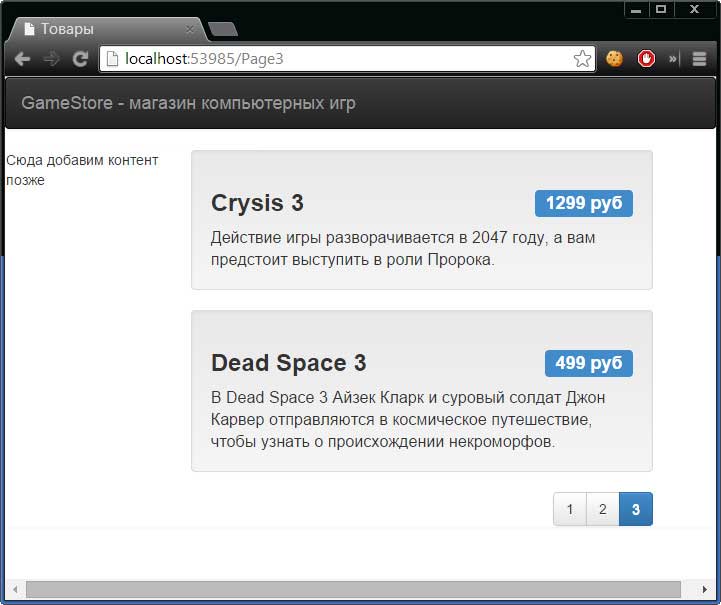Click the right arrow of horizontal scrollbar

pos(704,589)
